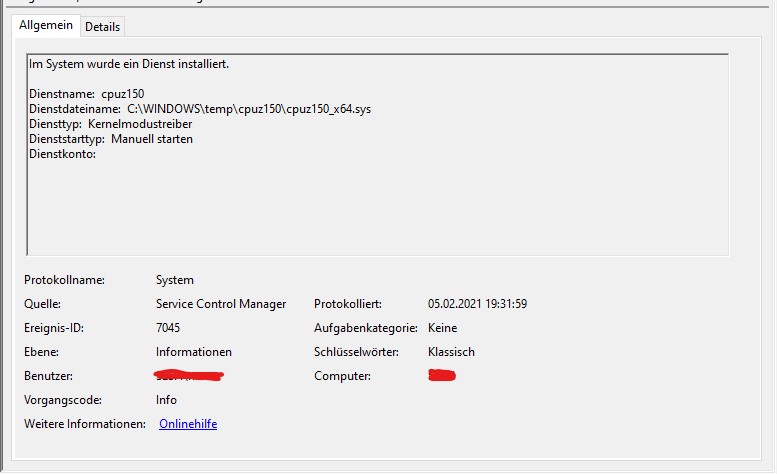This screenshot has width=777, height=474.
Task: Click the 'Im System wurde ein Dienst installiert' text
Action: click(x=129, y=64)
